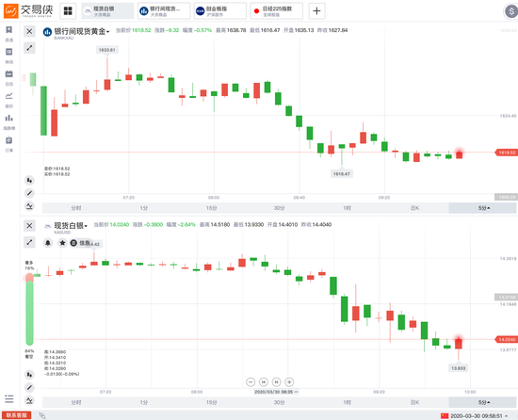This screenshot has height=420, width=518.
Task: Click the silver 幅度 -2.64% value
Action: click(x=187, y=224)
